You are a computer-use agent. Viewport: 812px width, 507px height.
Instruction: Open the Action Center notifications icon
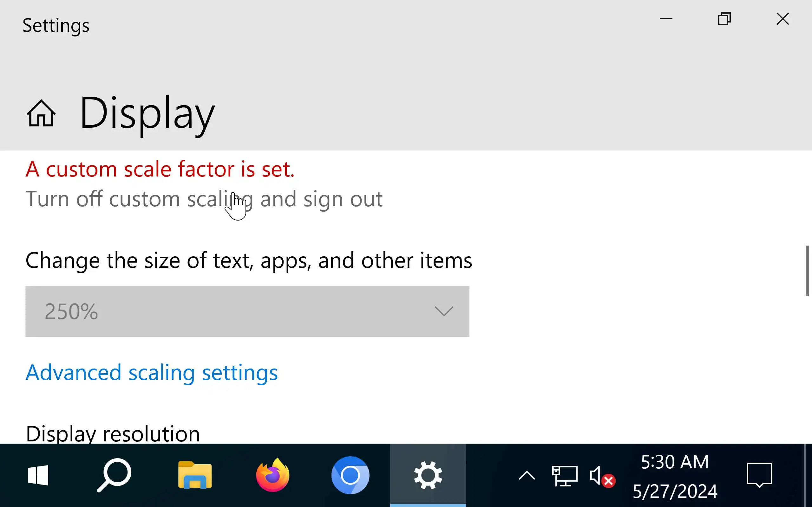point(759,475)
